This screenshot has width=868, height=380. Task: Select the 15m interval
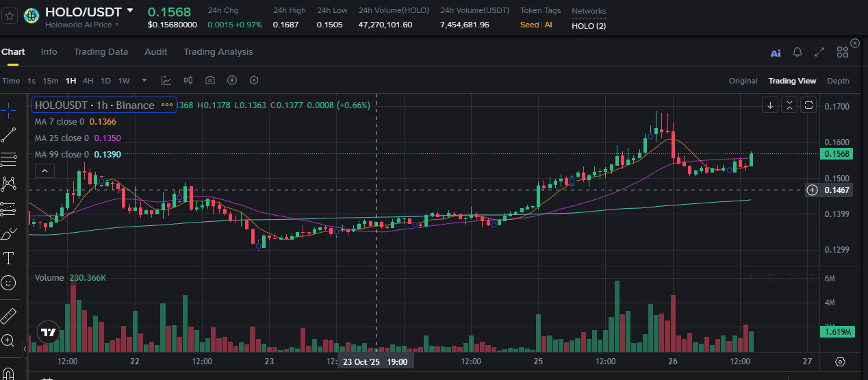pyautogui.click(x=51, y=81)
